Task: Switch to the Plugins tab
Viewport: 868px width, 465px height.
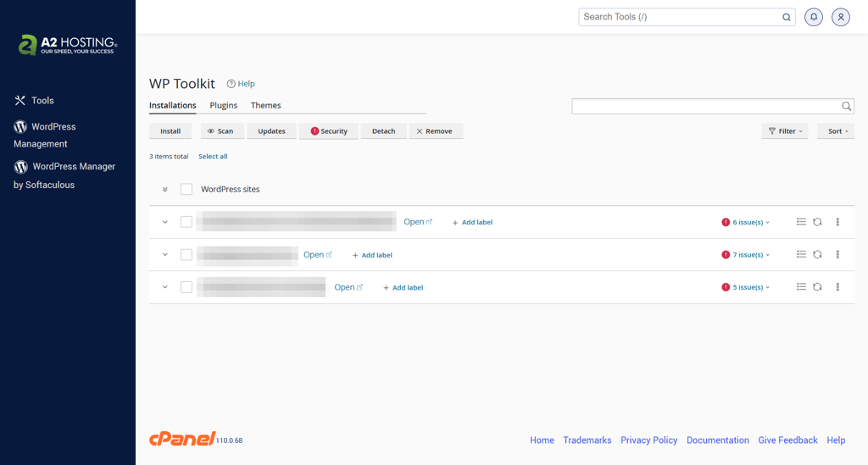Action: click(223, 105)
